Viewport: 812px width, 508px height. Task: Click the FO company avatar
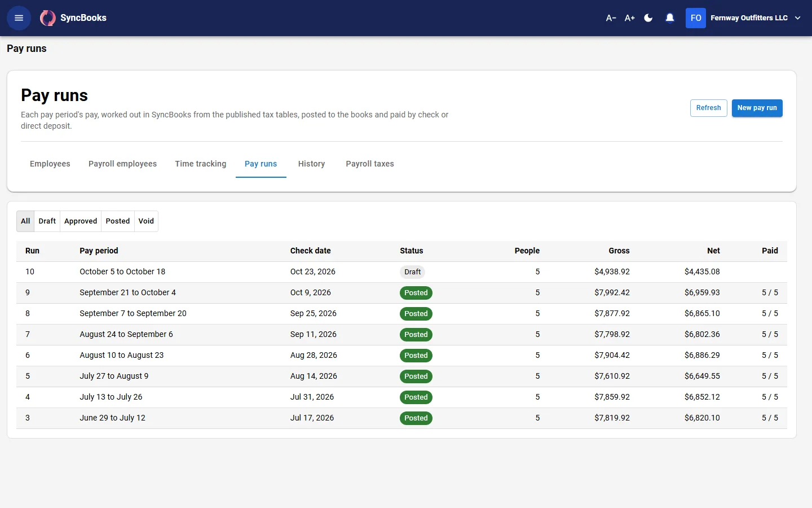tap(696, 18)
